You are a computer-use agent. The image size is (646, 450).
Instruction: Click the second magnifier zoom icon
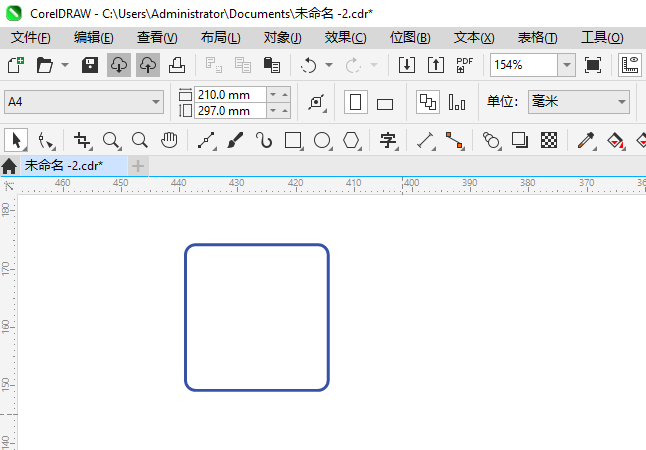140,140
